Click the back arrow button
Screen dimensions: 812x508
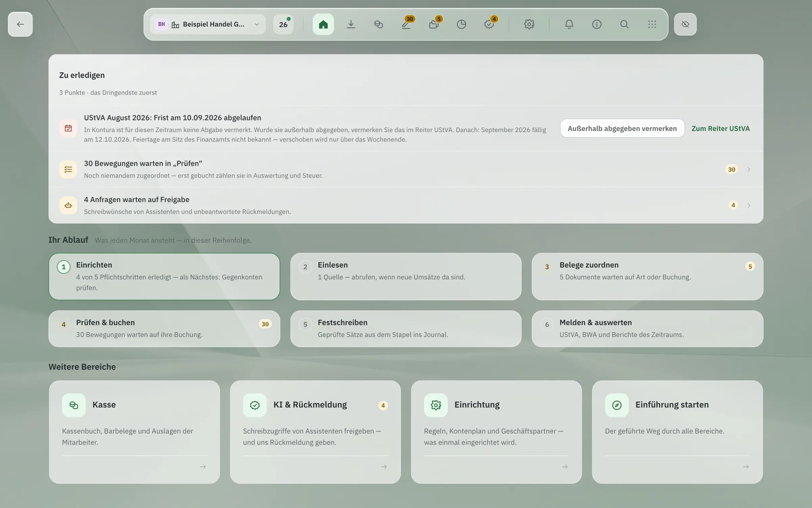click(20, 24)
